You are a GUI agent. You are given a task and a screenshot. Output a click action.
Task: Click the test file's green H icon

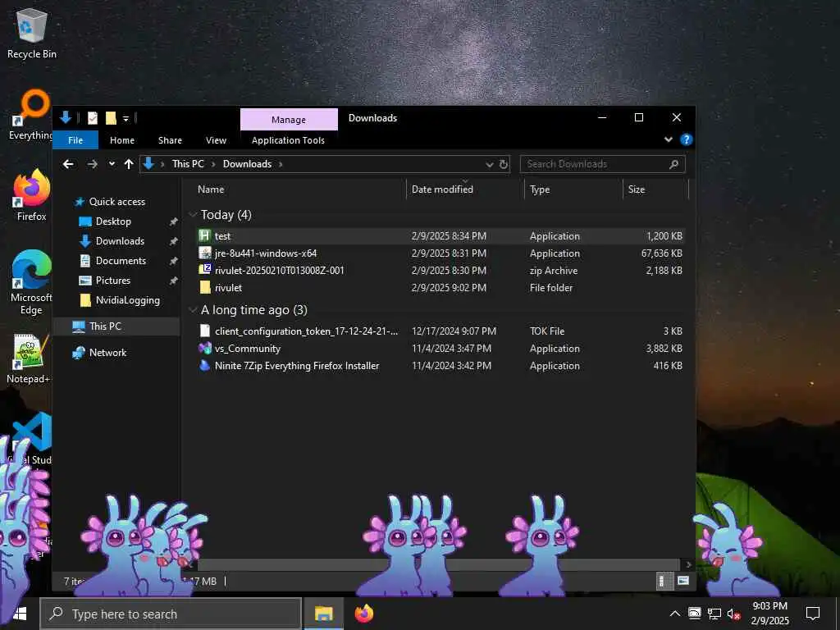(x=204, y=235)
